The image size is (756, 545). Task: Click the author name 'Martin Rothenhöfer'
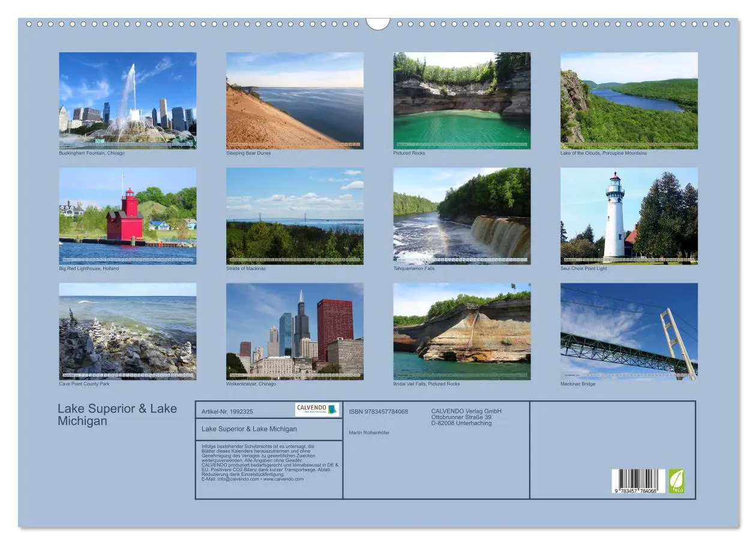point(369,433)
